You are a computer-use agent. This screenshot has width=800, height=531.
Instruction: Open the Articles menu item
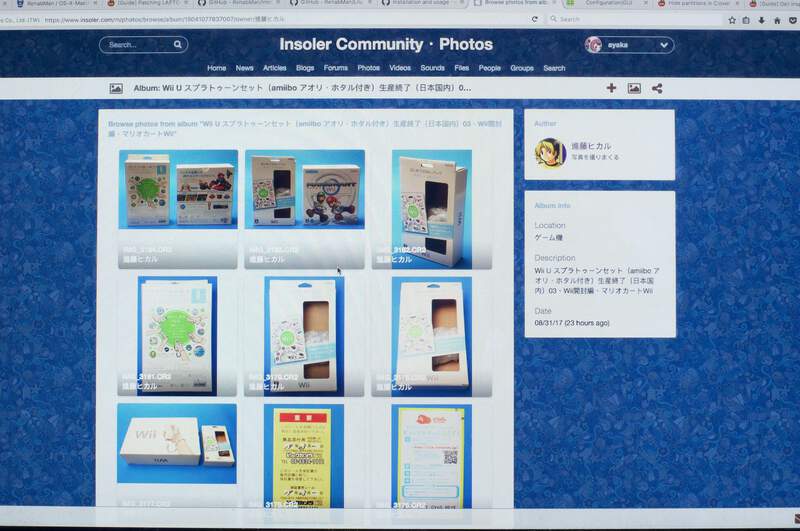click(x=274, y=68)
